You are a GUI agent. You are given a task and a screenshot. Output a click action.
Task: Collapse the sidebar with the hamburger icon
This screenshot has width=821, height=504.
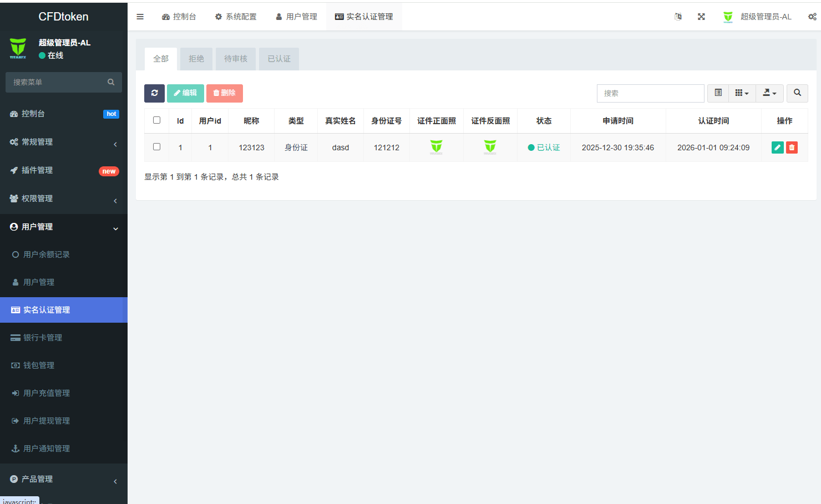point(140,16)
